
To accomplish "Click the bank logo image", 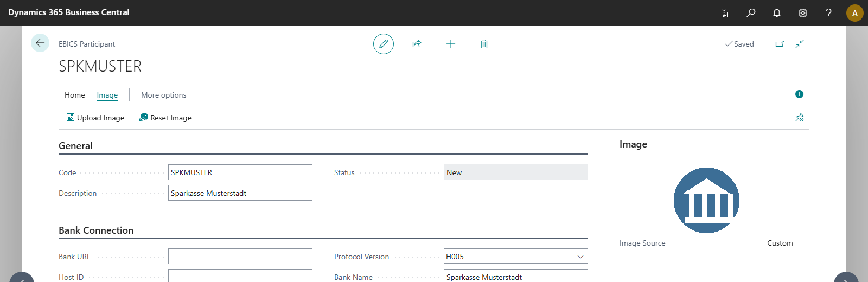I will tap(706, 201).
